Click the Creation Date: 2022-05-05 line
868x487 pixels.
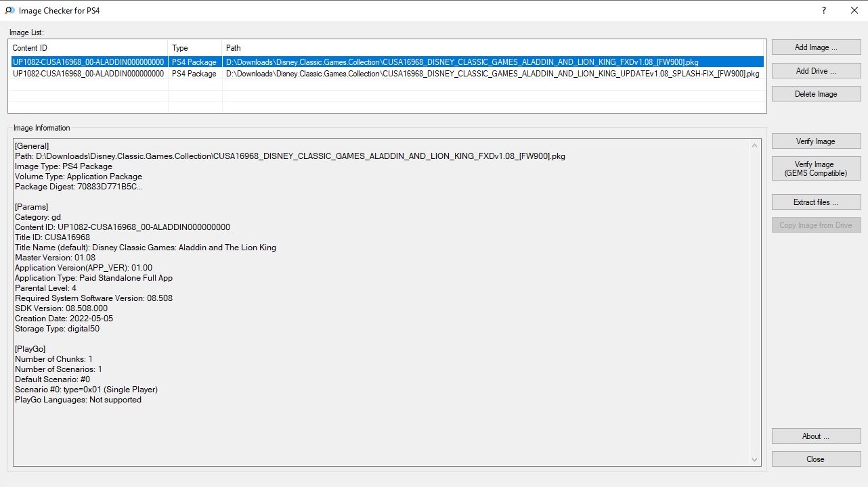point(64,319)
